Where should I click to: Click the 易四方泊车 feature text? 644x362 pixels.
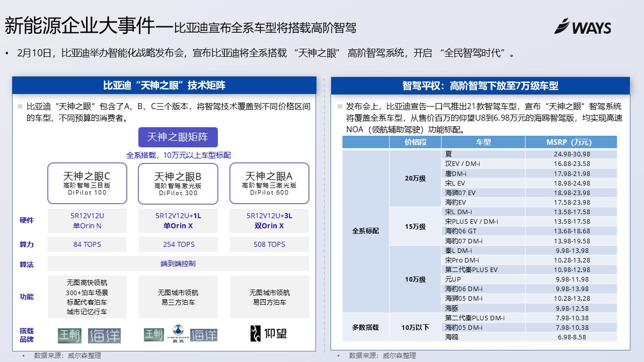point(269,302)
